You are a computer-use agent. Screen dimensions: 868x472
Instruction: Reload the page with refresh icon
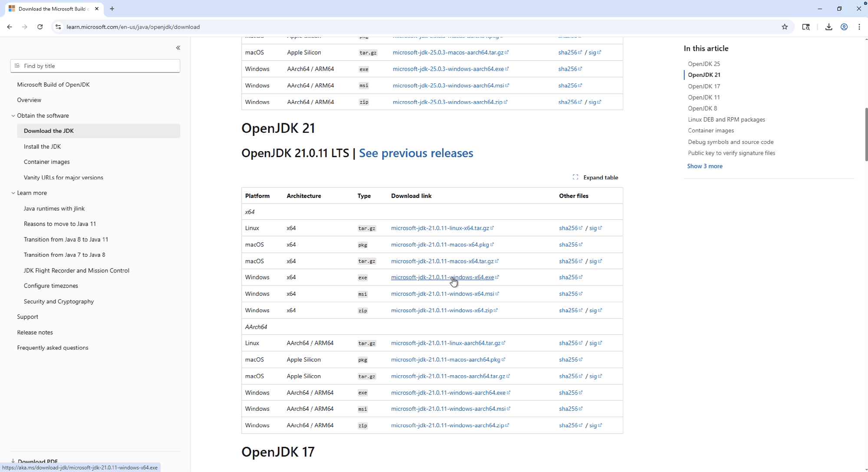(40, 27)
